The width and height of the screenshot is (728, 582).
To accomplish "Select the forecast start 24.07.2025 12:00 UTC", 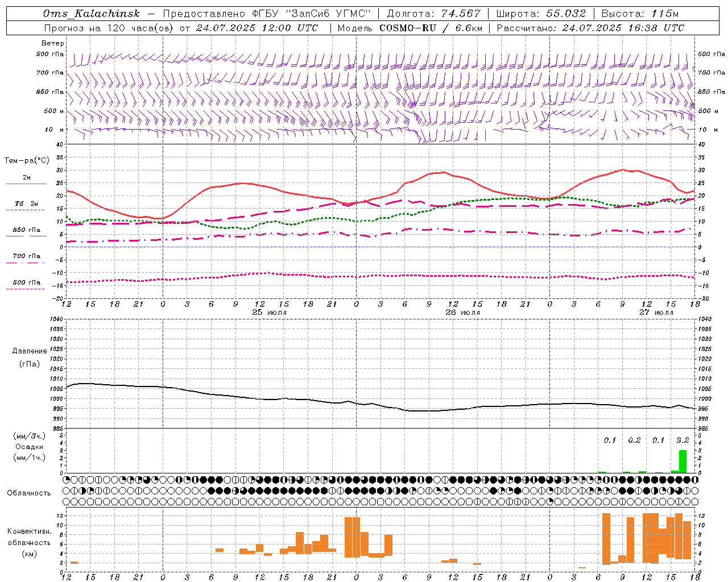I will [x=257, y=28].
